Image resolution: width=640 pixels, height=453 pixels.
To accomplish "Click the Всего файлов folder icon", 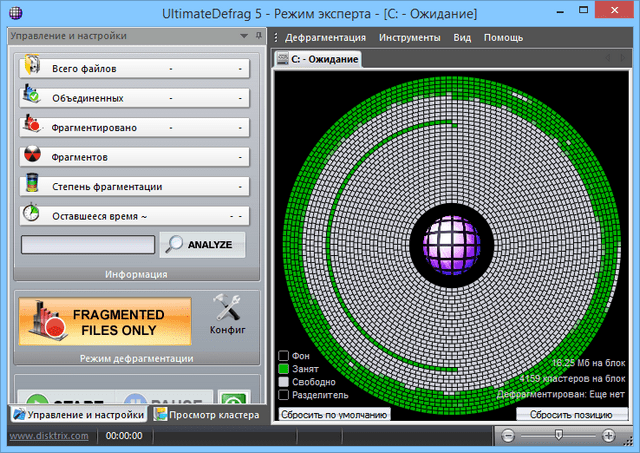I will pyautogui.click(x=33, y=69).
